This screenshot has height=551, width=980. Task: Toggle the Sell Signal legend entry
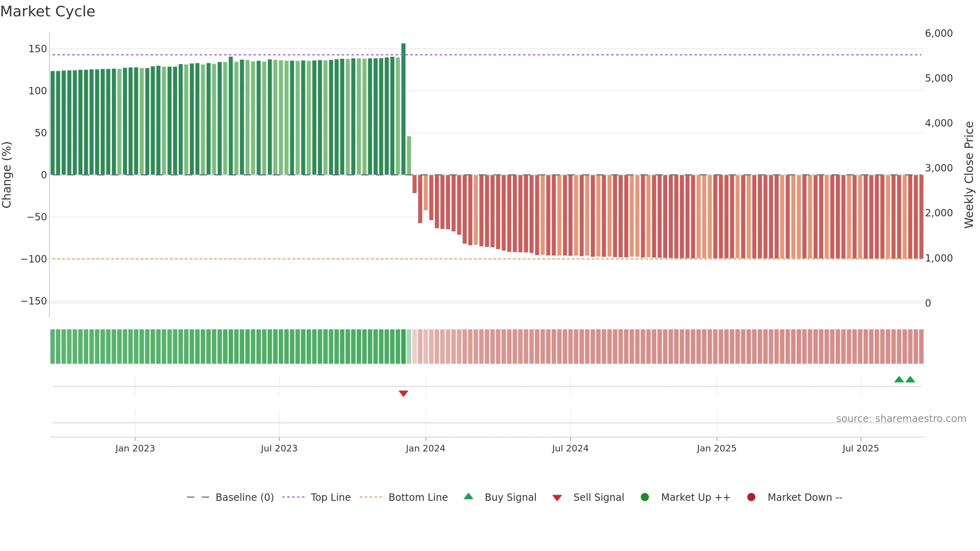click(x=588, y=497)
